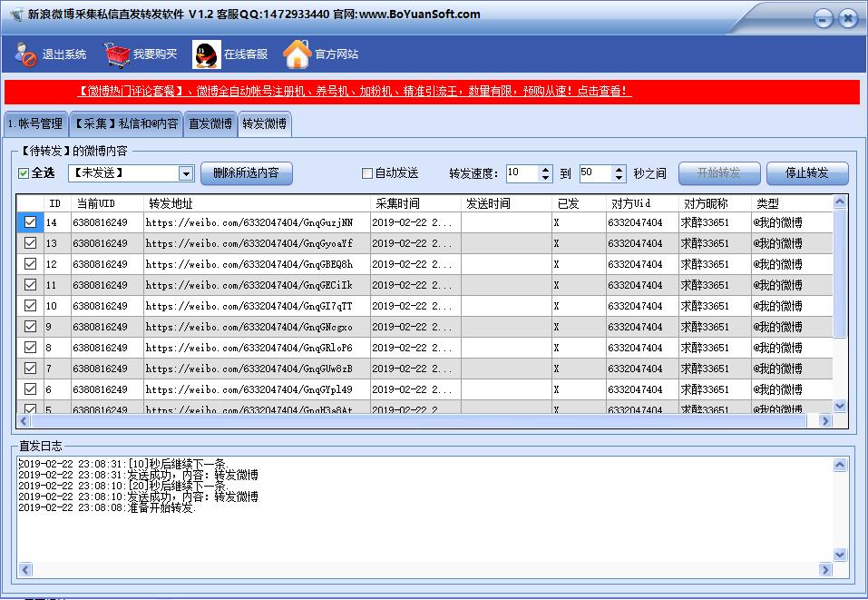
Task: Click the 转发地址 column header
Action: (x=257, y=203)
